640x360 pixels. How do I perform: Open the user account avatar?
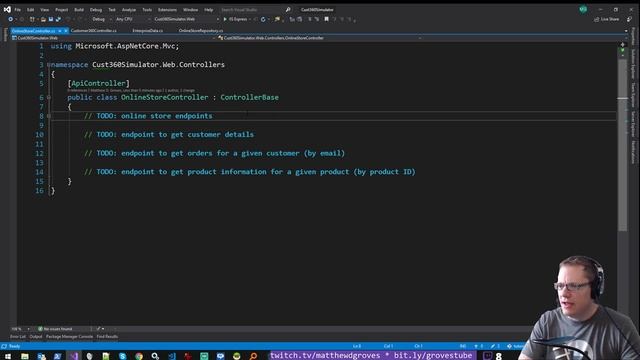583,9
